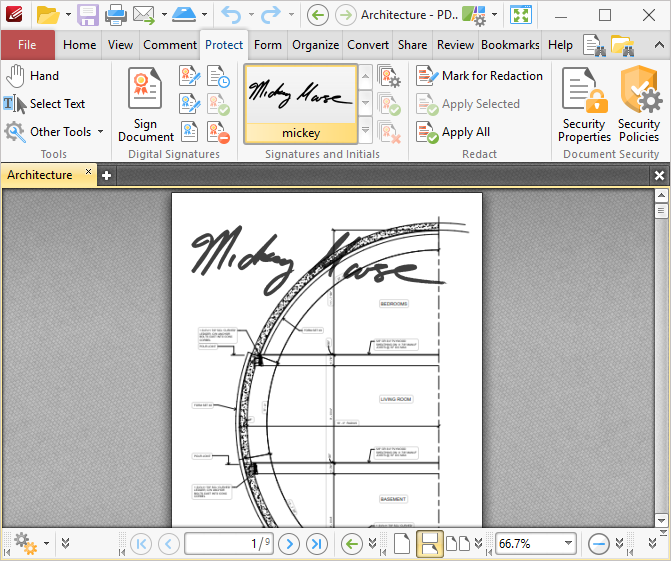Expand the signatures gallery list
Image resolution: width=671 pixels, height=561 pixels.
365,131
